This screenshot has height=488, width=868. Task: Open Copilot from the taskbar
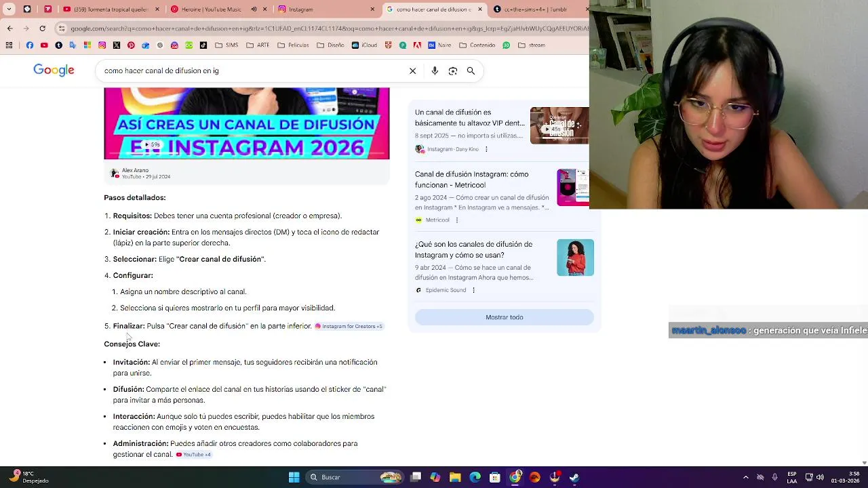(x=435, y=477)
